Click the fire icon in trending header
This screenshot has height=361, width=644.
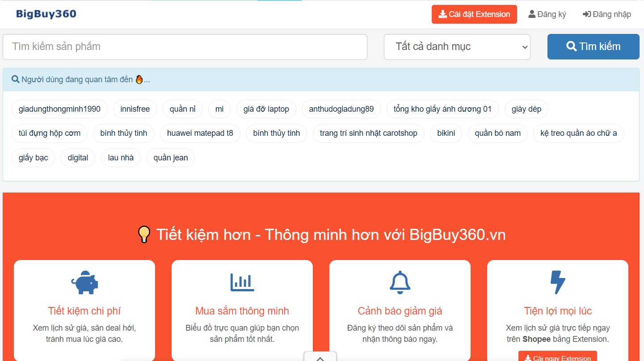(139, 80)
